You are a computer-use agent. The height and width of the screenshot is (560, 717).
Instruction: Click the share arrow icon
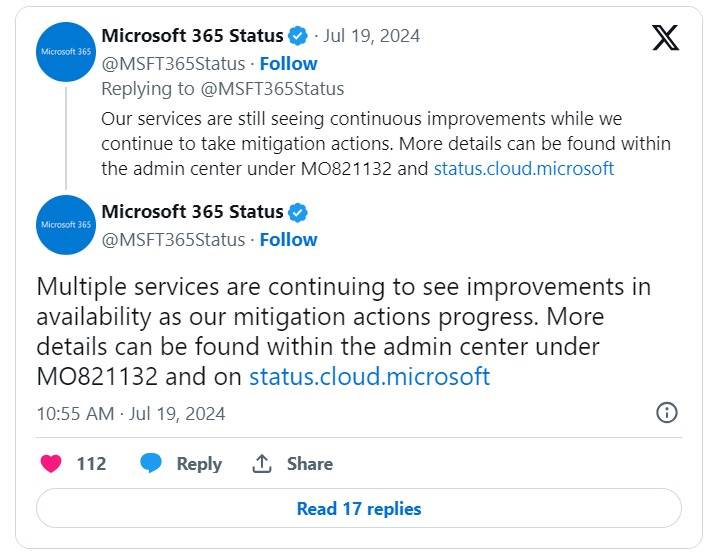(x=263, y=464)
